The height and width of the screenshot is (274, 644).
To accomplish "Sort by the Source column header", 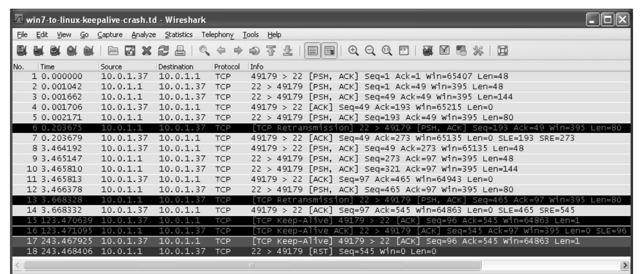I will click(128, 66).
